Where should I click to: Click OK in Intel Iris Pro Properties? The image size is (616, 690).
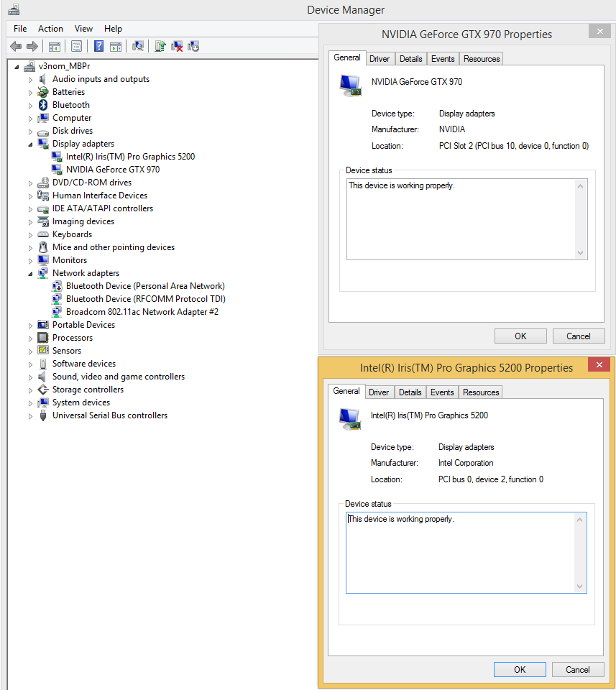tap(520, 670)
